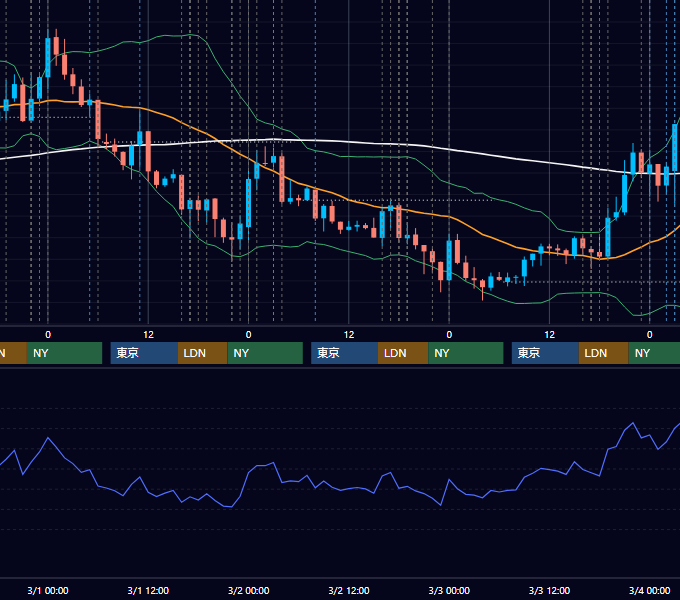
Task: Click the NY session block above 3/4 00:00
Action: click(654, 353)
